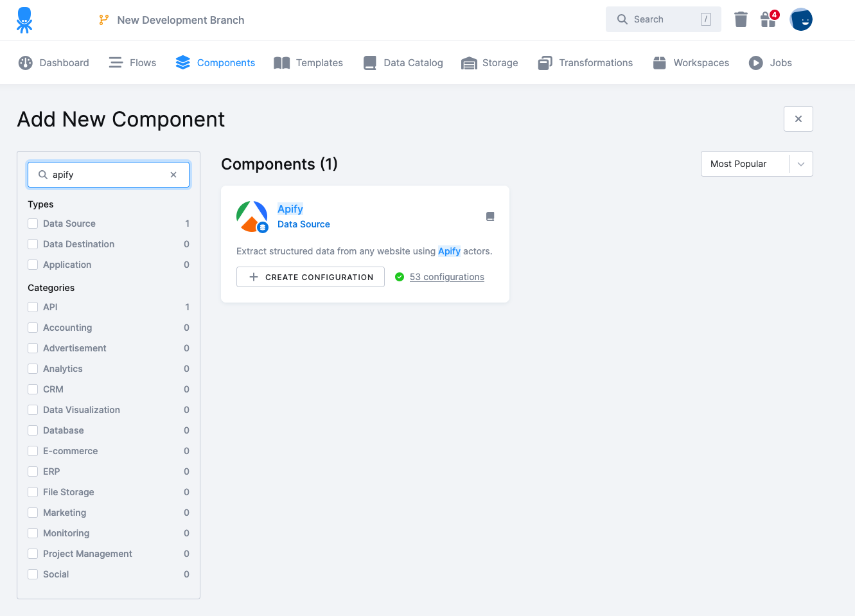Click the global Search field
This screenshot has height=616, width=855.
(x=662, y=19)
